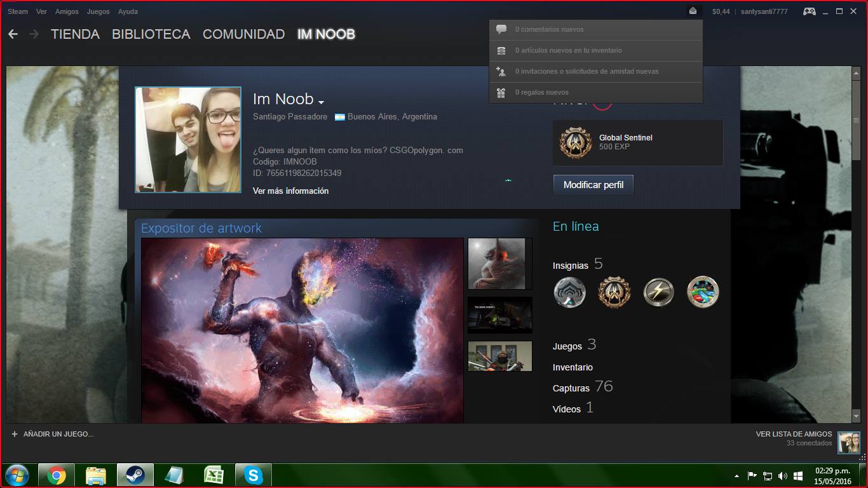
Task: Select '0 invitaciones o solicitudes de amistad nuevas'
Action: [596, 71]
